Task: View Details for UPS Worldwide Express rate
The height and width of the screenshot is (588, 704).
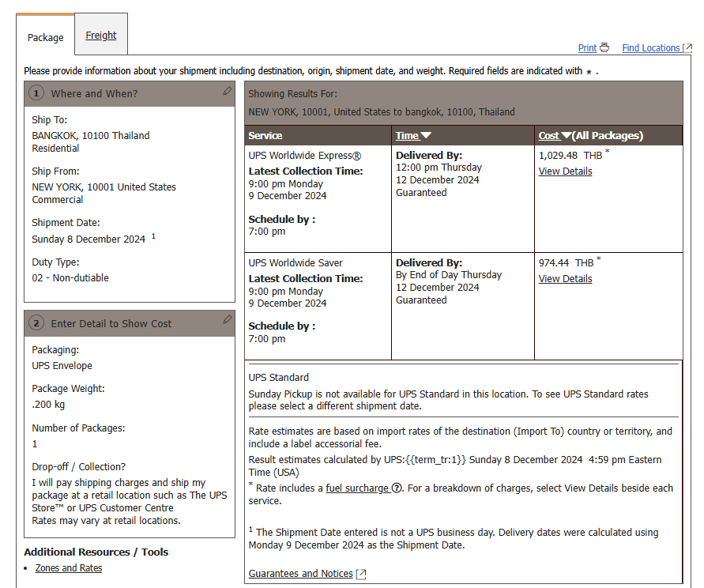Action: pyautogui.click(x=565, y=171)
